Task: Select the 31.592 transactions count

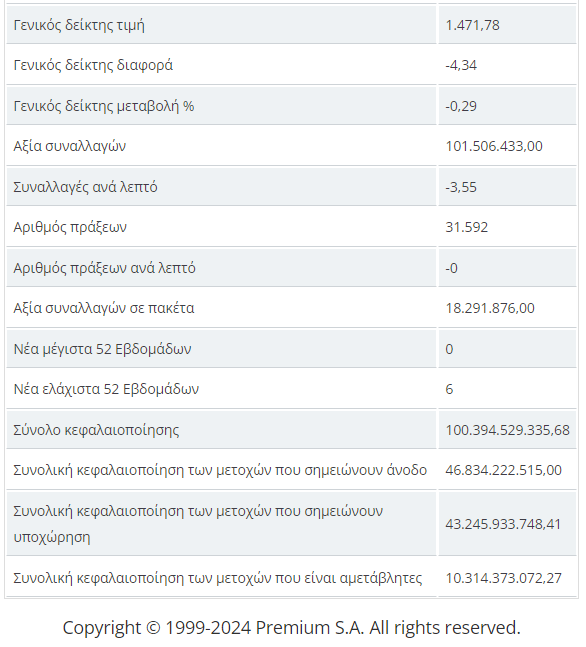Action: [x=466, y=227]
